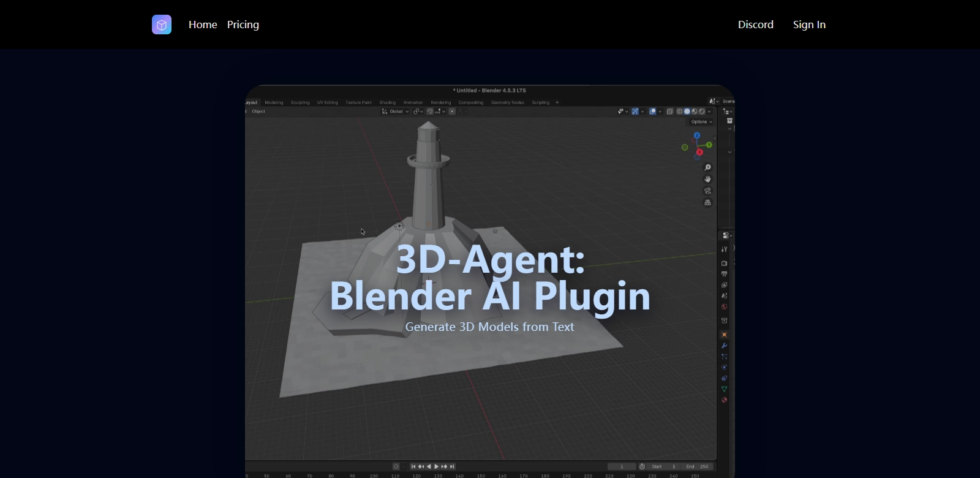Select rendered viewport shading

(701, 112)
